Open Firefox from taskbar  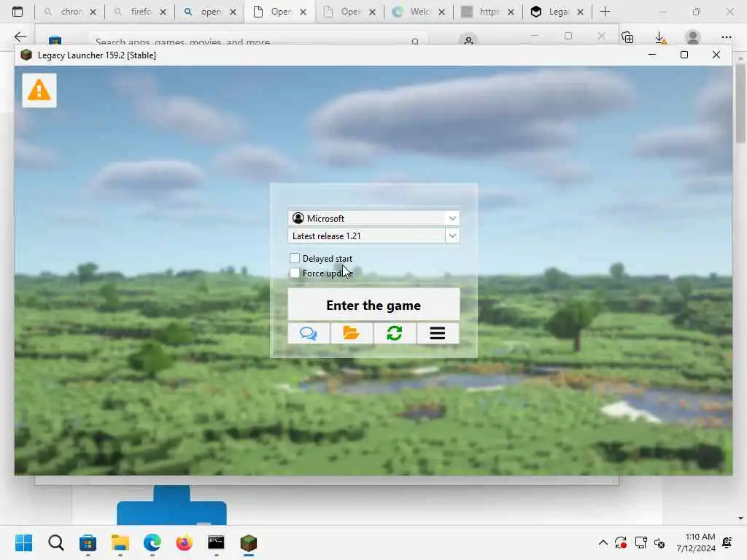point(185,542)
